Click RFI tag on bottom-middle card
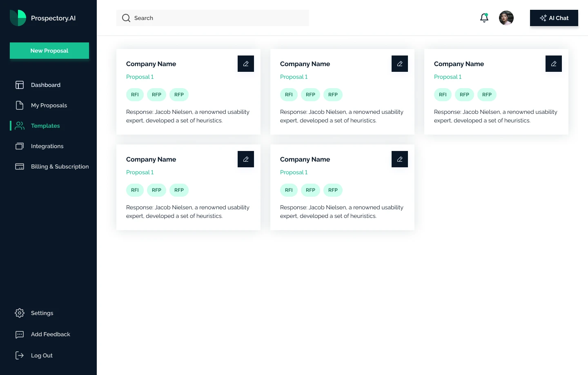The width and height of the screenshot is (588, 375). click(x=289, y=190)
